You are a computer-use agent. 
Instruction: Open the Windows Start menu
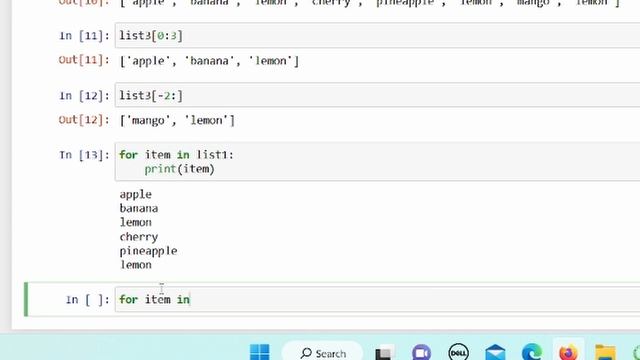260,352
